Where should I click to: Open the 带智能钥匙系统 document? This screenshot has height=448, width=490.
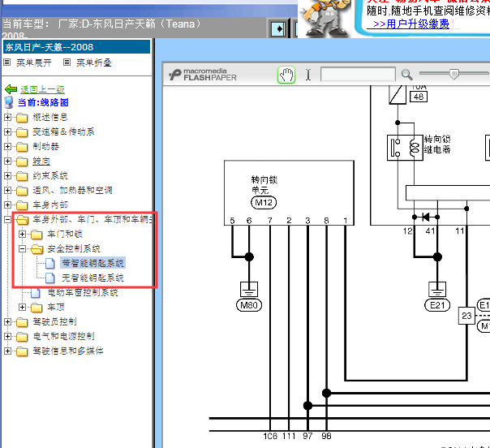[x=92, y=263]
